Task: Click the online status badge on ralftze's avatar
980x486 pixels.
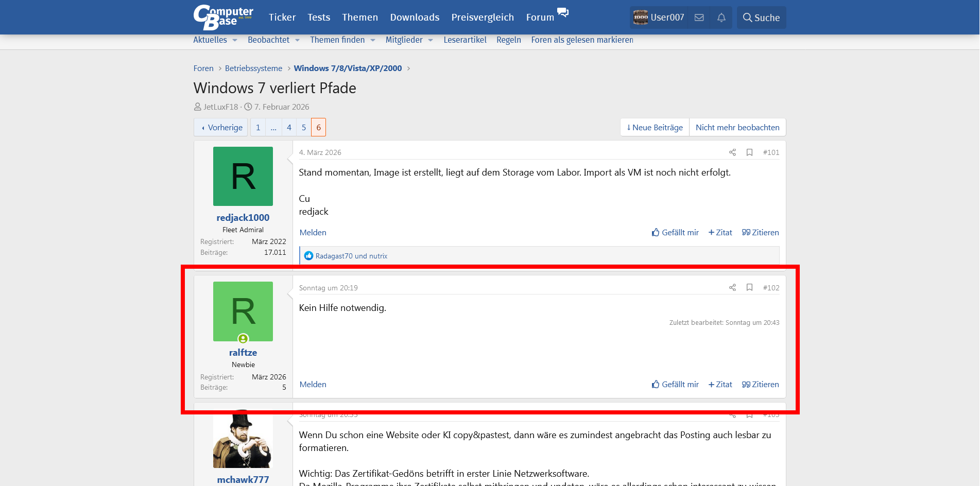Action: [x=243, y=339]
